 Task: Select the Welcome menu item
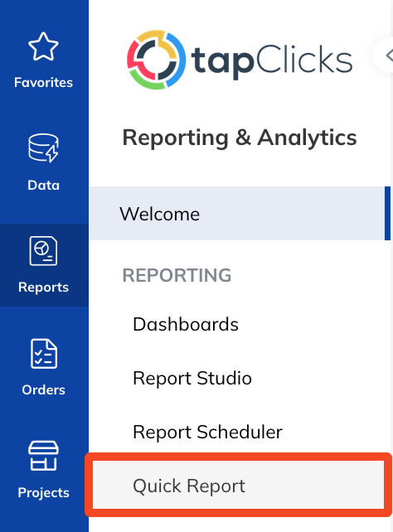point(240,214)
